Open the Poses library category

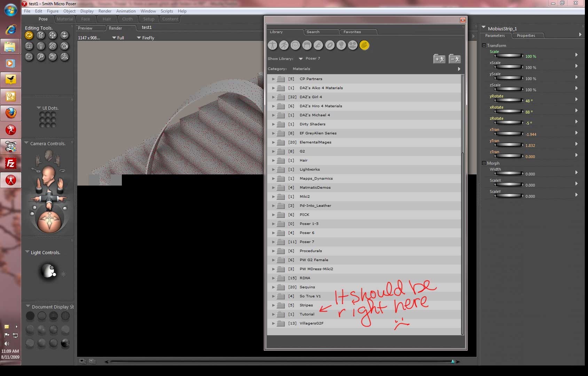(x=284, y=45)
